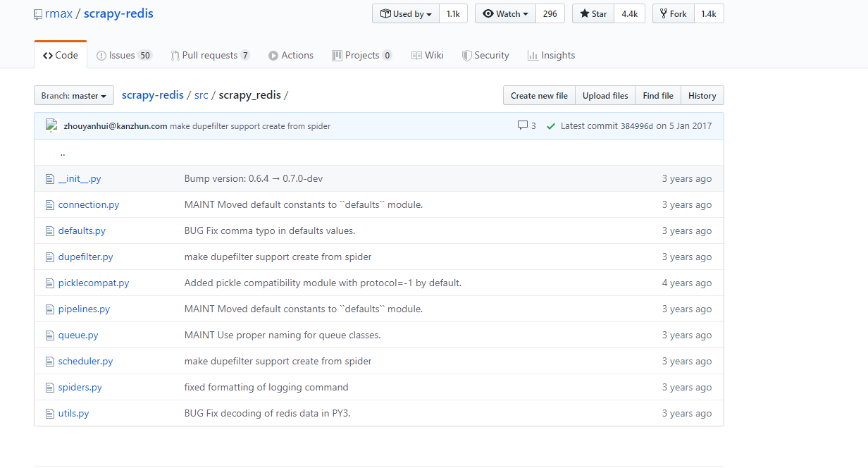Click the file icon next to utils.py

click(x=49, y=414)
